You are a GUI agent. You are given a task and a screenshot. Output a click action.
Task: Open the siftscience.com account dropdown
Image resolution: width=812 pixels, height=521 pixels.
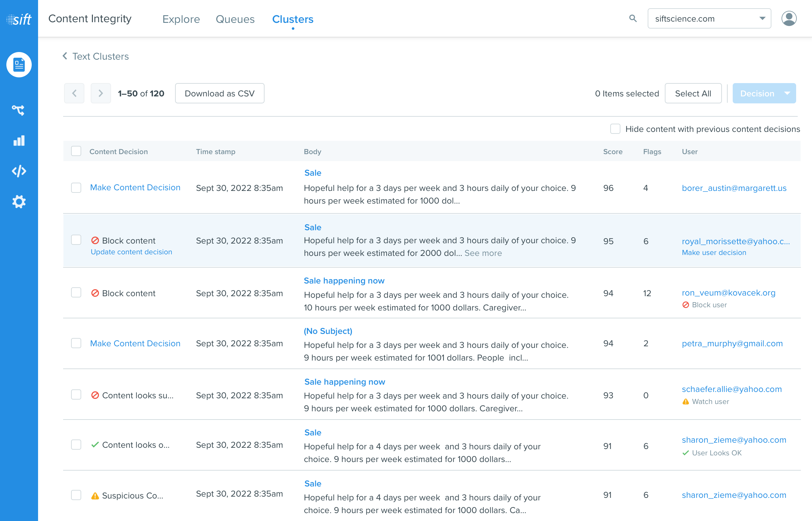[709, 19]
